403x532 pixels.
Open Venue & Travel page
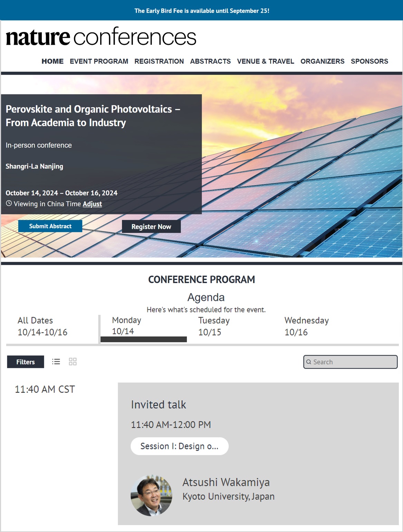[266, 61]
